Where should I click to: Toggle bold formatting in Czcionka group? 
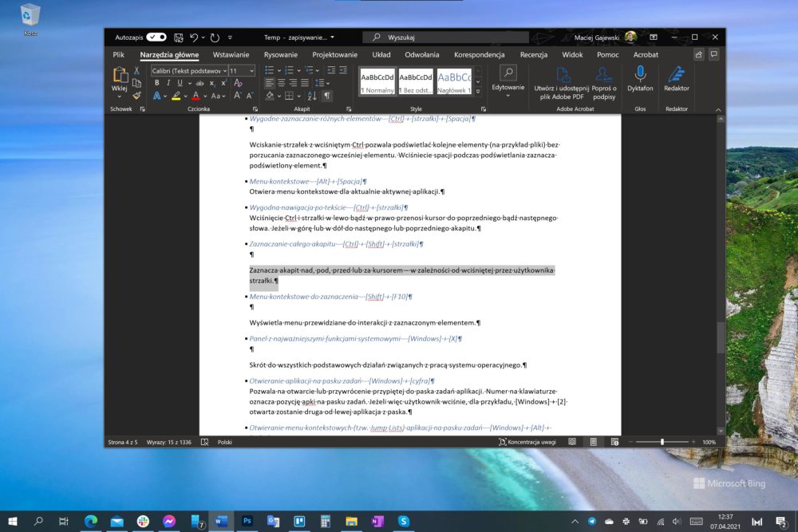pos(156,83)
